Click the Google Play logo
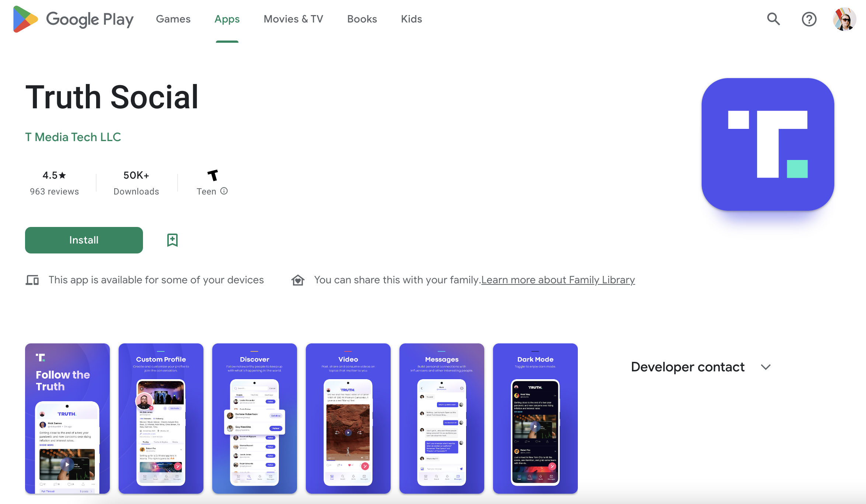This screenshot has height=504, width=866. coord(73,19)
